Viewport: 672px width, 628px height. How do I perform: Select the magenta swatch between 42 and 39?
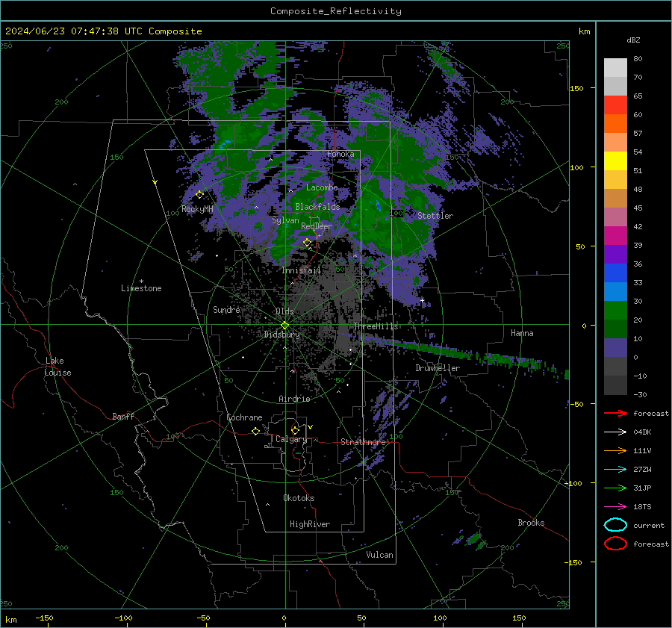615,236
